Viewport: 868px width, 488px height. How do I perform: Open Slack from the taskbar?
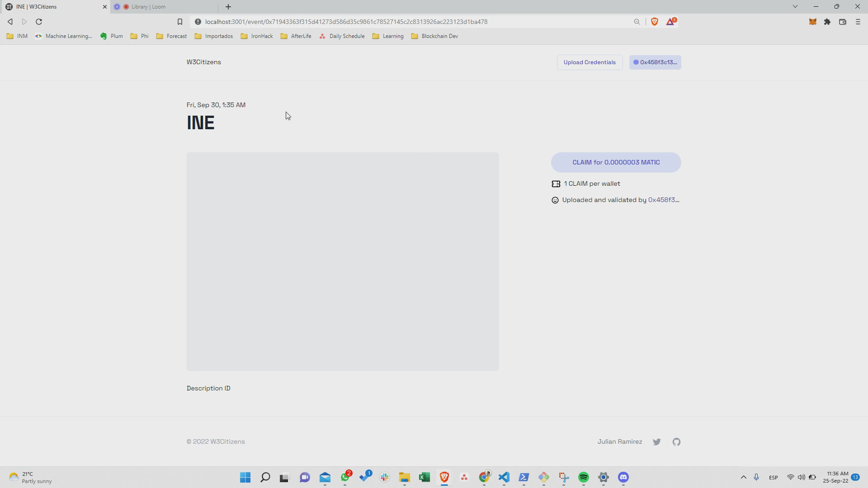pos(385,477)
